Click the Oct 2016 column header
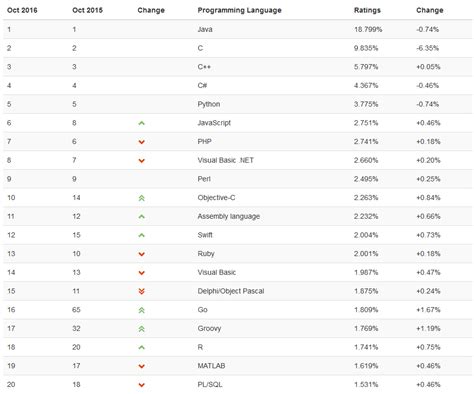The width and height of the screenshot is (474, 394). 22,10
